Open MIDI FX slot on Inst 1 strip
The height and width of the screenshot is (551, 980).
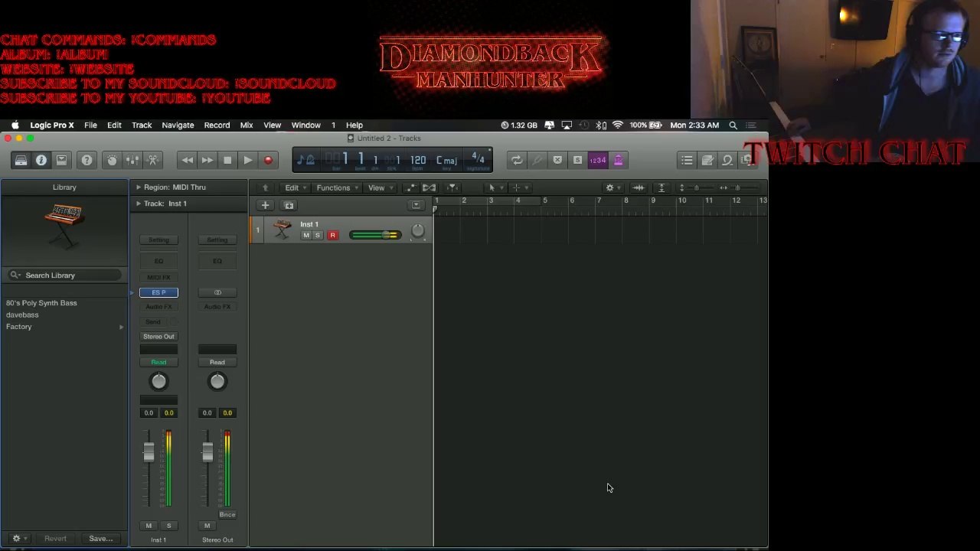[158, 277]
